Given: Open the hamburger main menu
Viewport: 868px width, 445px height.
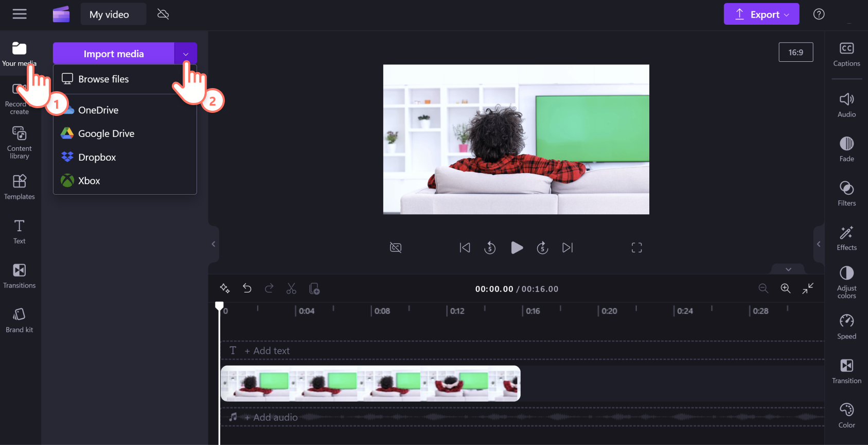Looking at the screenshot, I should [x=20, y=14].
